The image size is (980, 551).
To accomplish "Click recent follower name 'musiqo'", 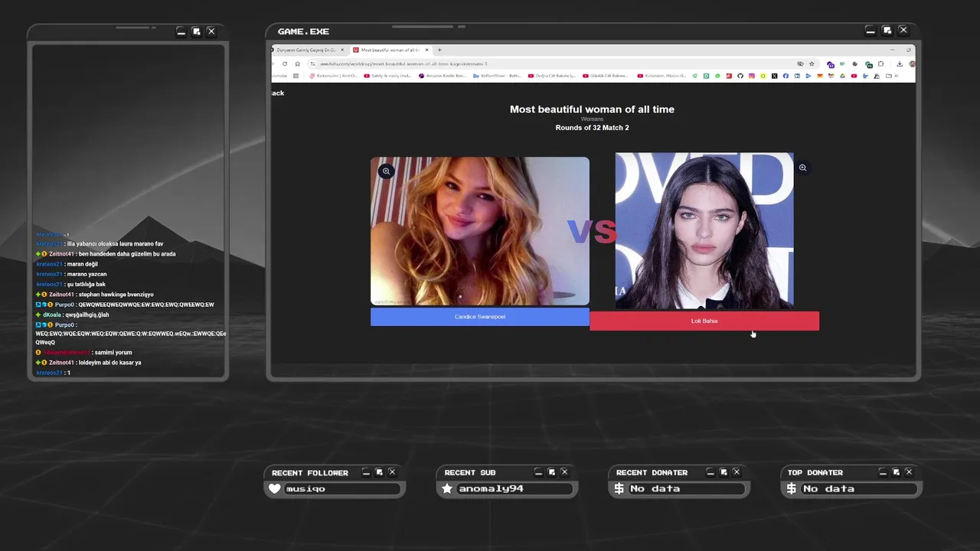I will (x=305, y=489).
